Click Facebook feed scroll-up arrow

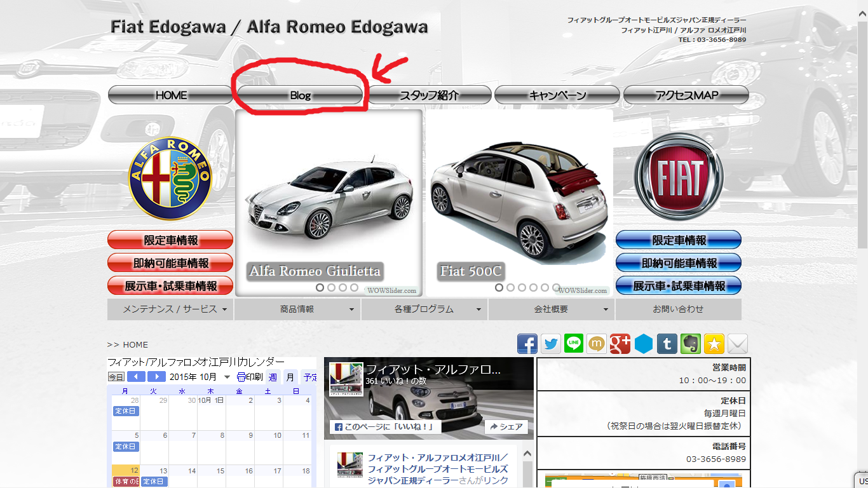point(527,454)
